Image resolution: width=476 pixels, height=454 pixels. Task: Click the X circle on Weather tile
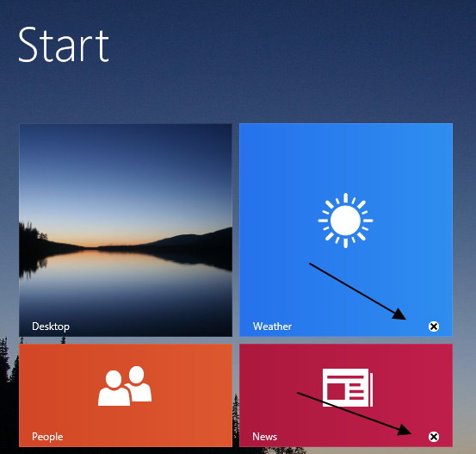pyautogui.click(x=434, y=327)
